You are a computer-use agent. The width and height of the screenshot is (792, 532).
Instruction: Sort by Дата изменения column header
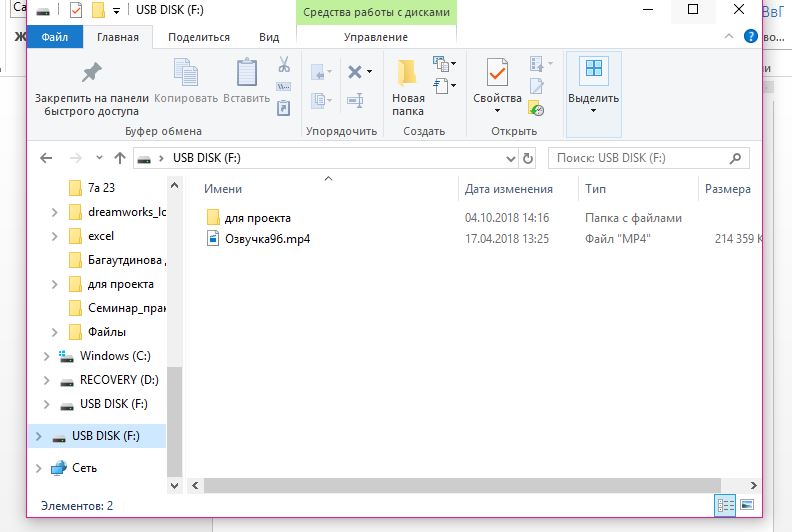click(509, 189)
